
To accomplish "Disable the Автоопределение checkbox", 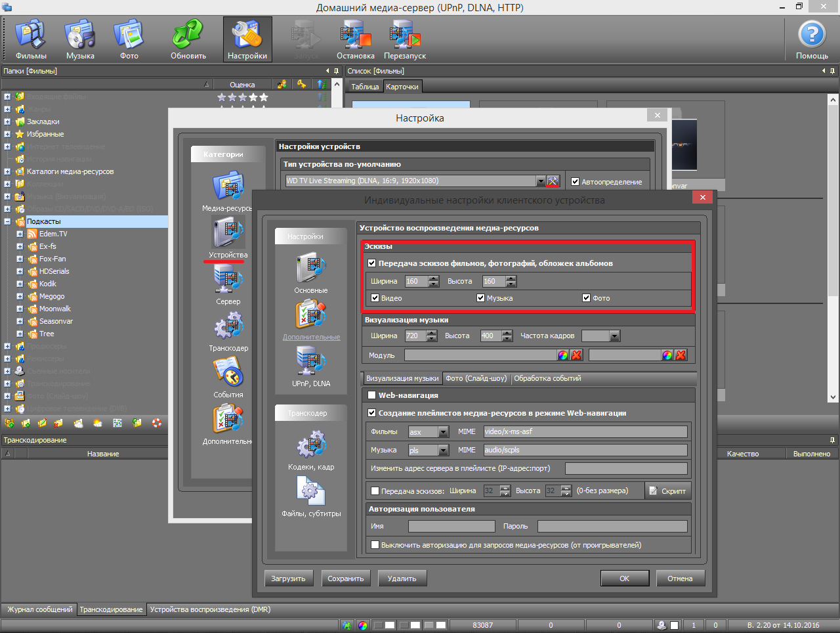I will tap(576, 182).
